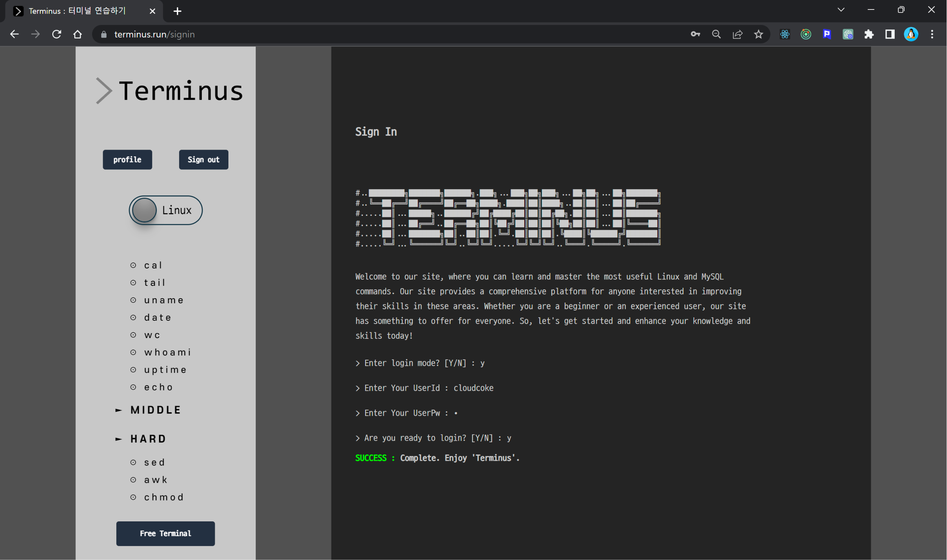Click the Sign out button
This screenshot has height=560, width=947.
click(203, 160)
